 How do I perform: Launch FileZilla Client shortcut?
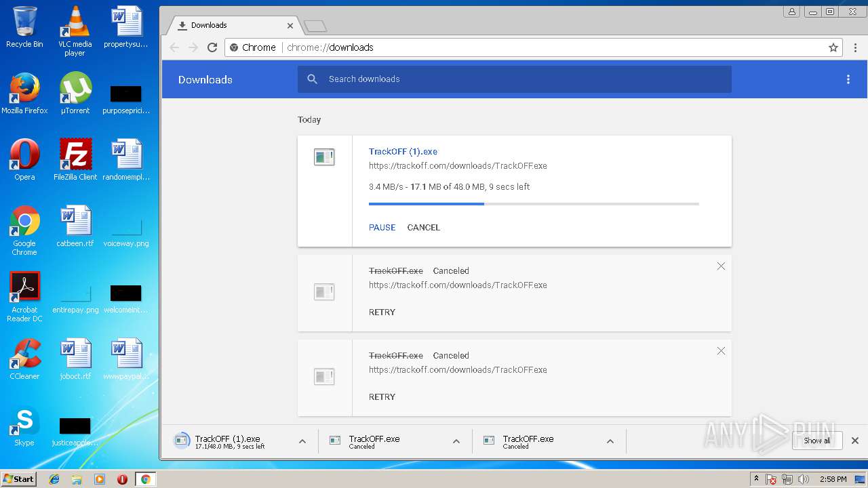75,160
